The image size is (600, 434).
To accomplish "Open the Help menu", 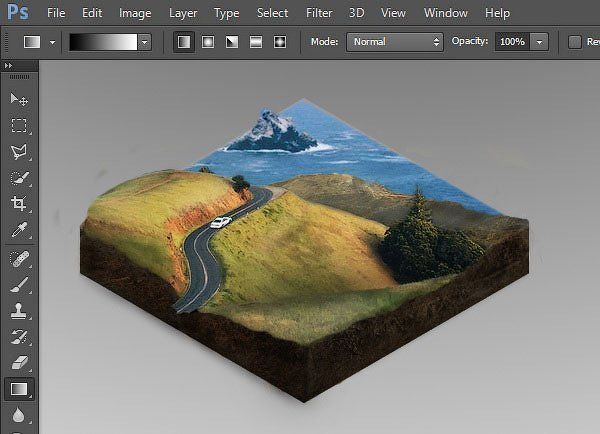I will click(497, 13).
